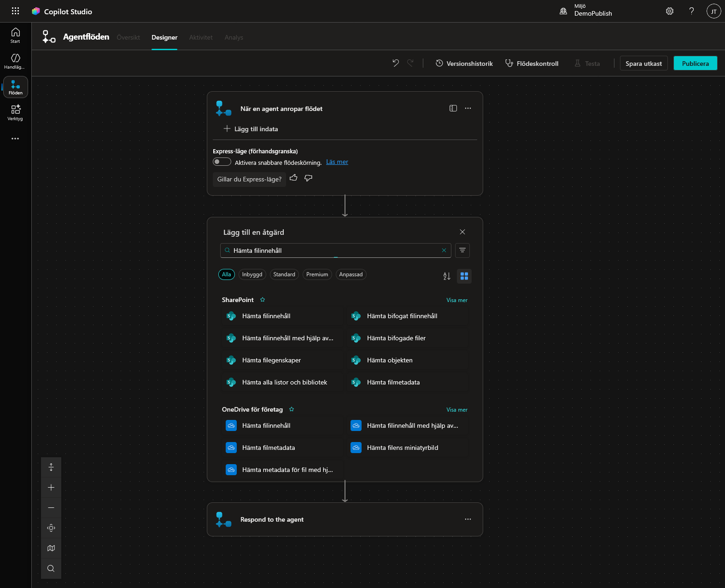Image resolution: width=725 pixels, height=588 pixels.
Task: Expand SharePoint with Visa mer
Action: 457,300
